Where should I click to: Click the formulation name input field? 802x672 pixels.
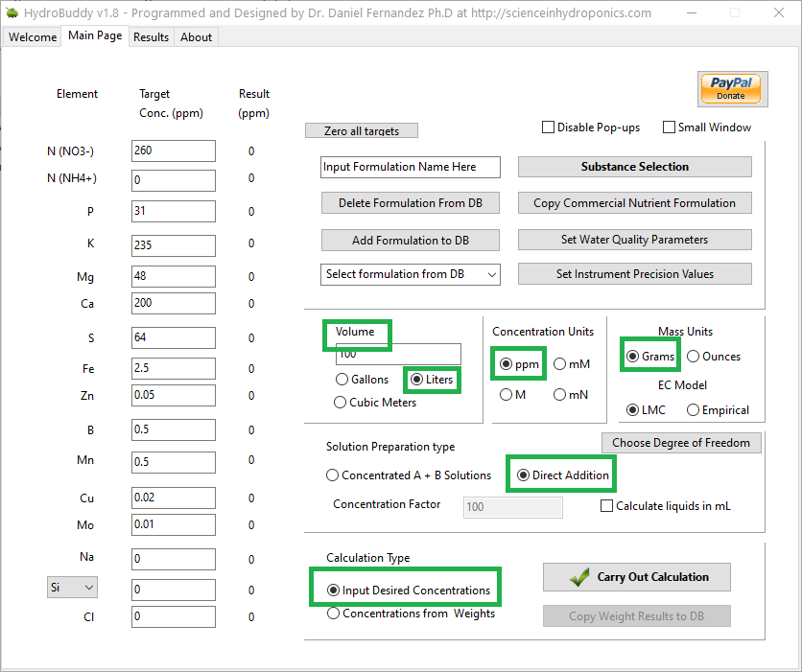411,167
